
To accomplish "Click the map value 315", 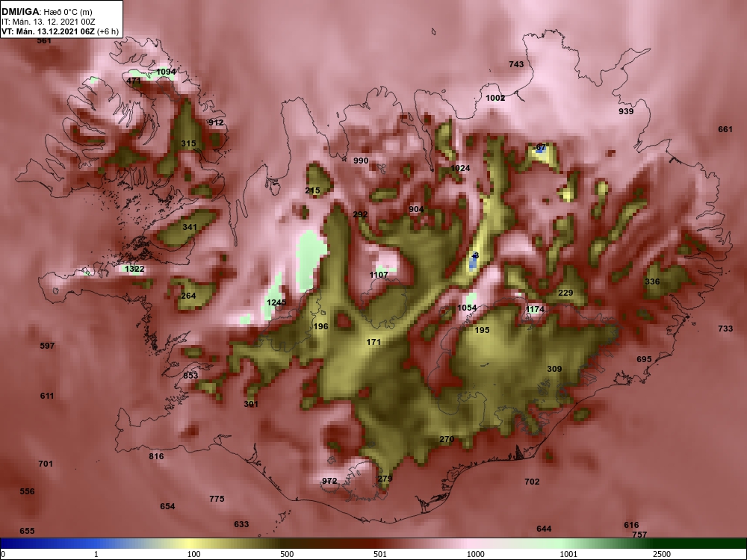I will [189, 143].
